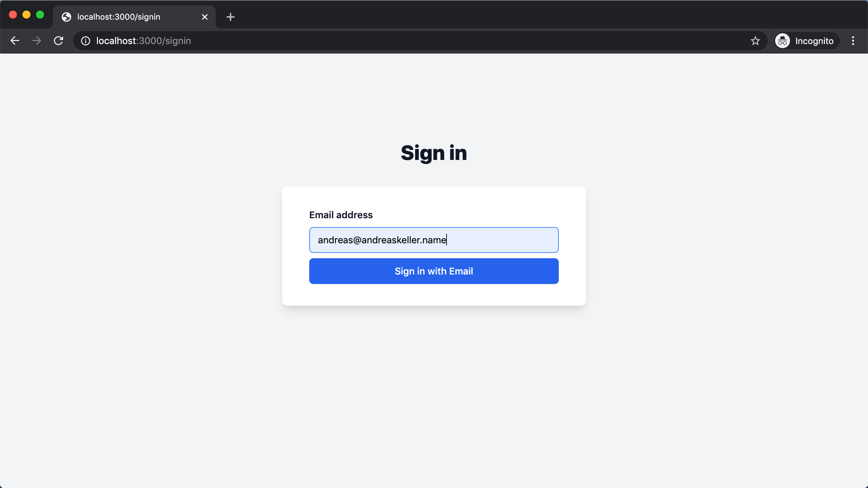Click the Incognito mode icon

782,41
